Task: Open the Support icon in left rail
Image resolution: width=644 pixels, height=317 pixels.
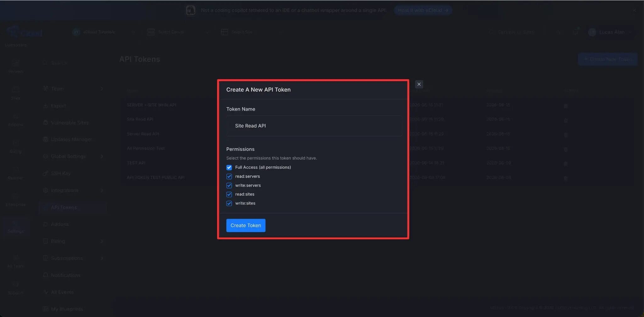Action: tap(15, 288)
